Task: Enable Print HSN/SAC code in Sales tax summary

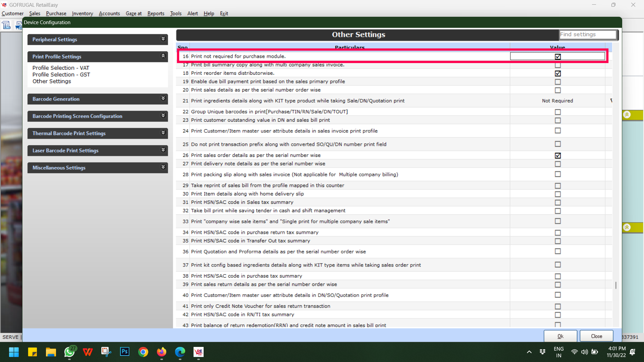Action: click(x=557, y=202)
